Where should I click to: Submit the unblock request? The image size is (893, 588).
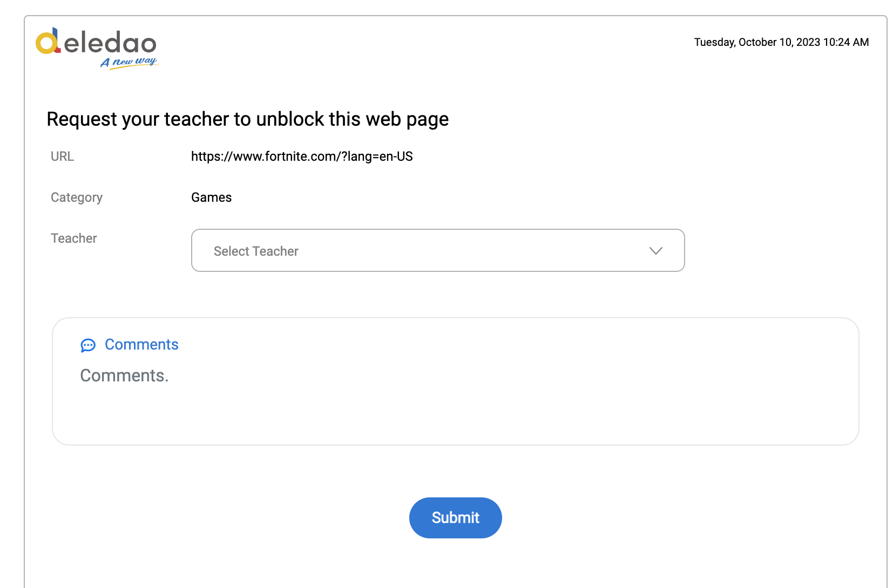pyautogui.click(x=455, y=518)
